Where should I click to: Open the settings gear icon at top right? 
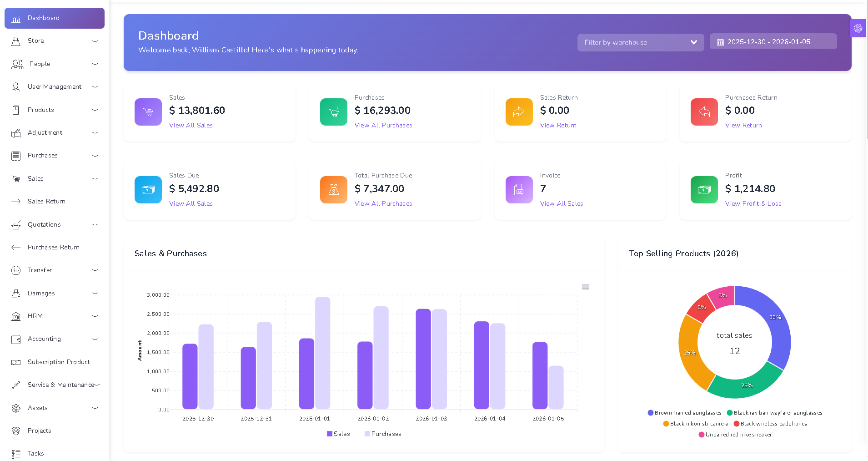[858, 28]
